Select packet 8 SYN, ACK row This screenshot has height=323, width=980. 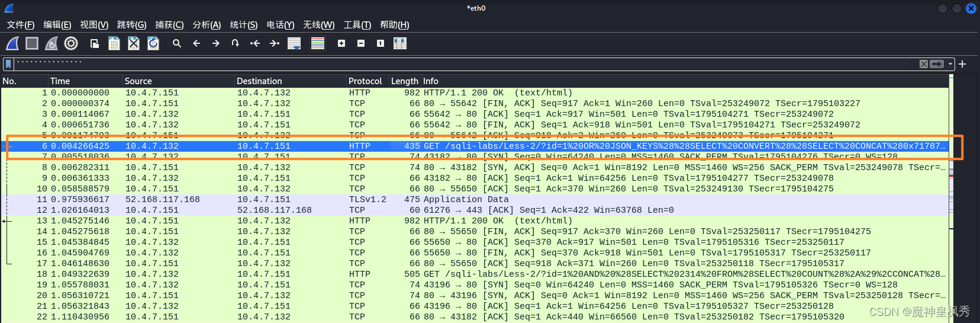(474, 167)
